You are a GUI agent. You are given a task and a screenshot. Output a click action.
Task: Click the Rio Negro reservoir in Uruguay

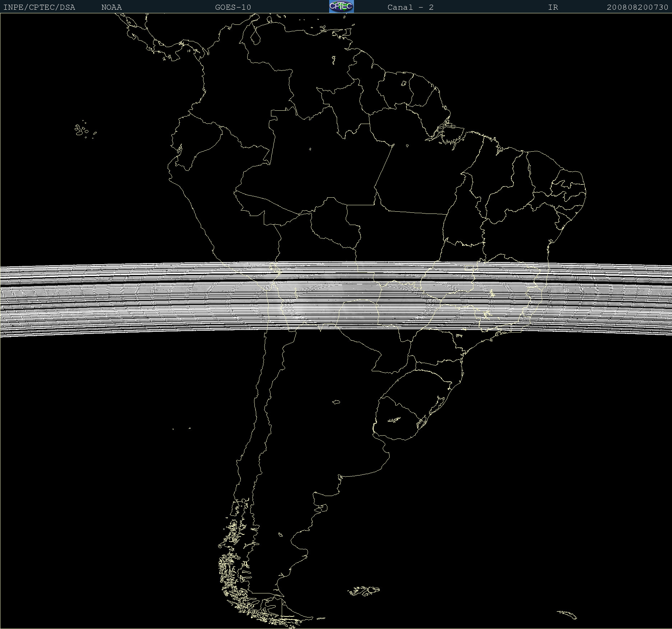(394, 419)
